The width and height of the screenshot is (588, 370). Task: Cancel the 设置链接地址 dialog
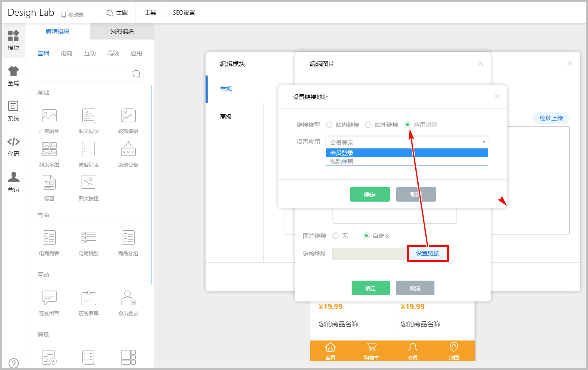click(416, 195)
